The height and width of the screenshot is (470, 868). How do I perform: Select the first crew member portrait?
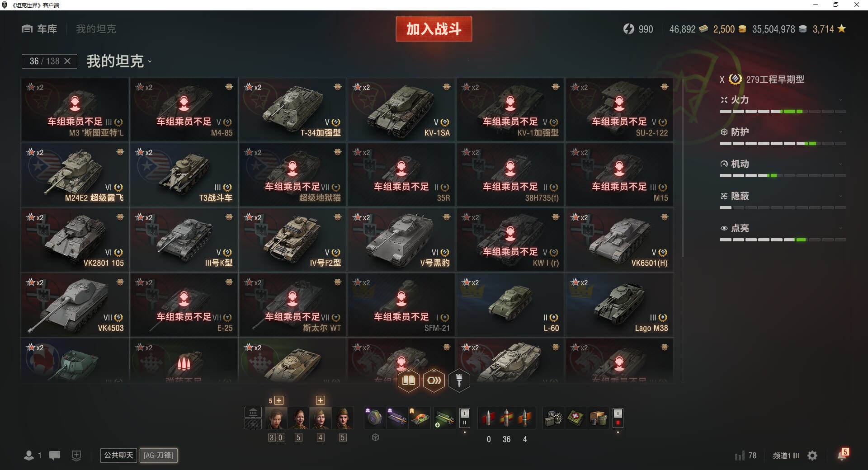pos(276,418)
